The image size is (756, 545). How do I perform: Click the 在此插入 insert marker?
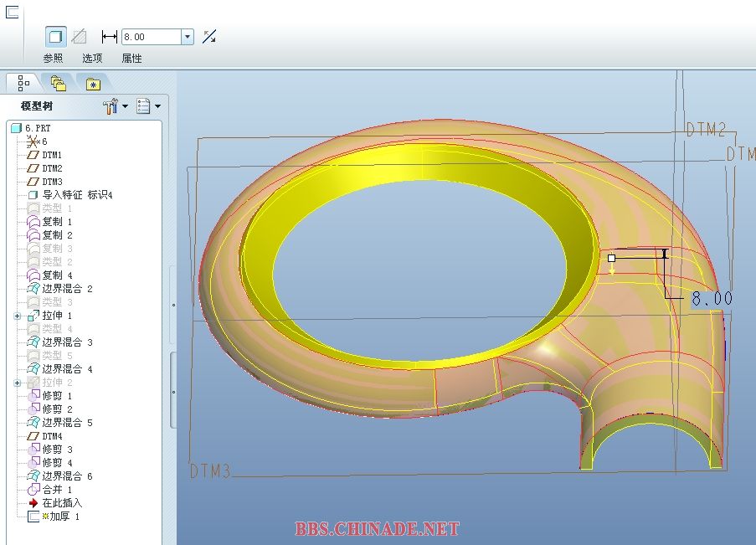(62, 503)
